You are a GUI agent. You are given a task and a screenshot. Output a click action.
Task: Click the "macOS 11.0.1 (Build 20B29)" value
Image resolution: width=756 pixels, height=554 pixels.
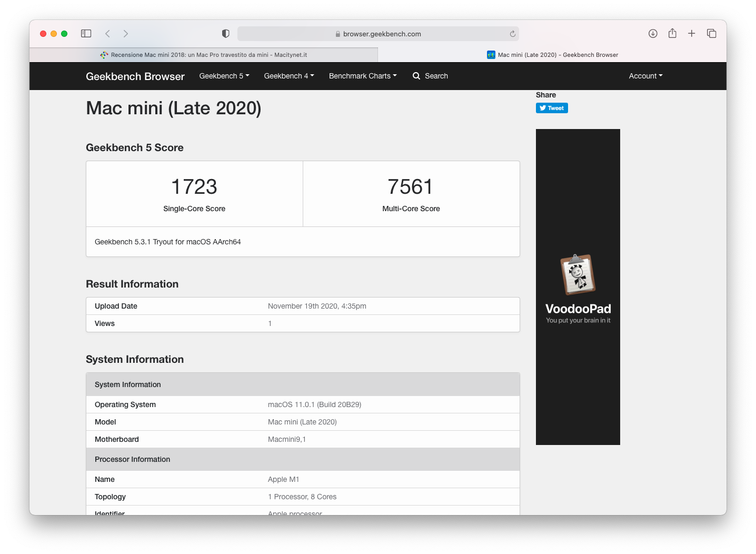[x=314, y=404]
